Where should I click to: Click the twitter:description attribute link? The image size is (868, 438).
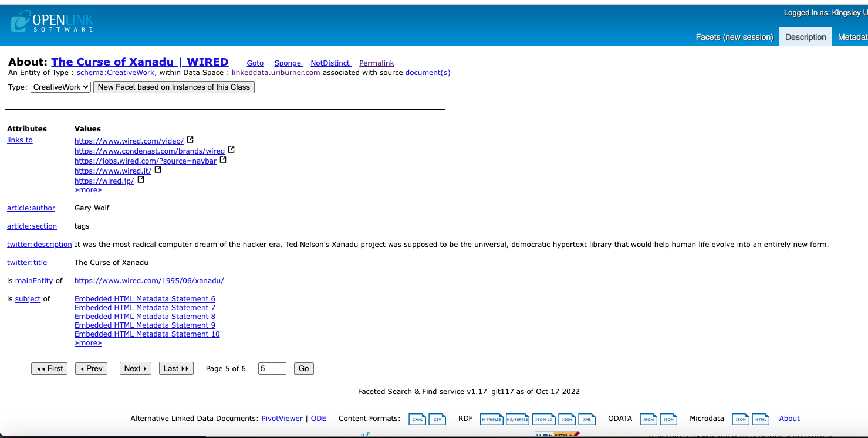39,245
